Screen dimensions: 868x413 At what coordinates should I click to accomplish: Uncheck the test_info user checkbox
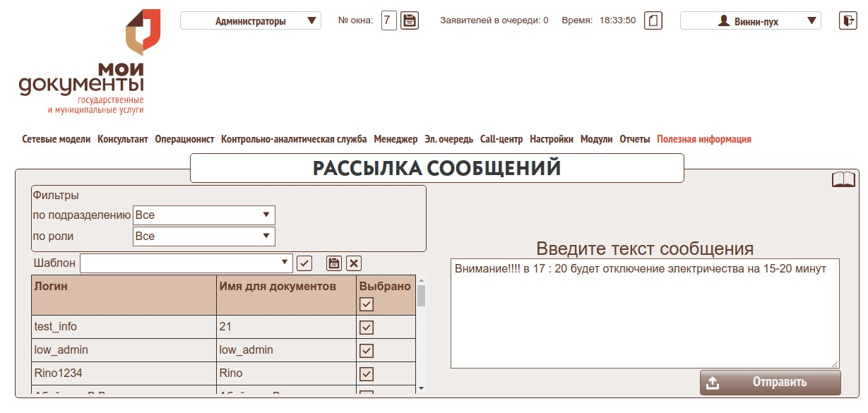[367, 328]
